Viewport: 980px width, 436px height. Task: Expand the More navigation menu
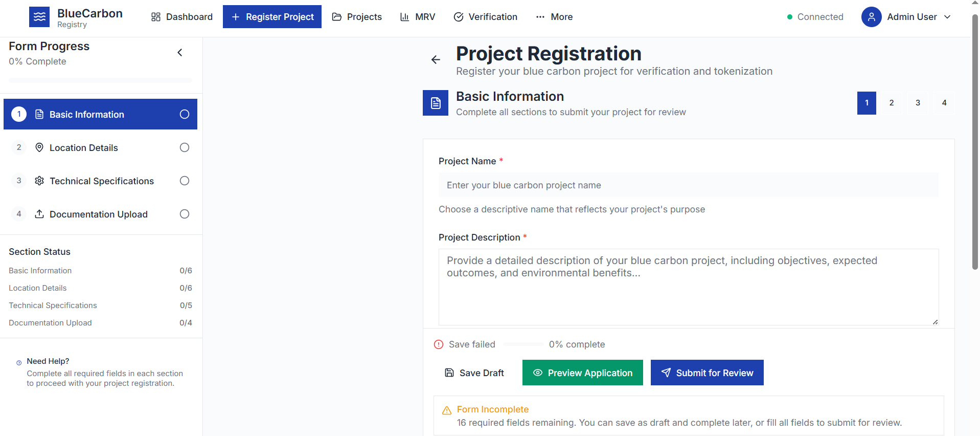click(554, 17)
